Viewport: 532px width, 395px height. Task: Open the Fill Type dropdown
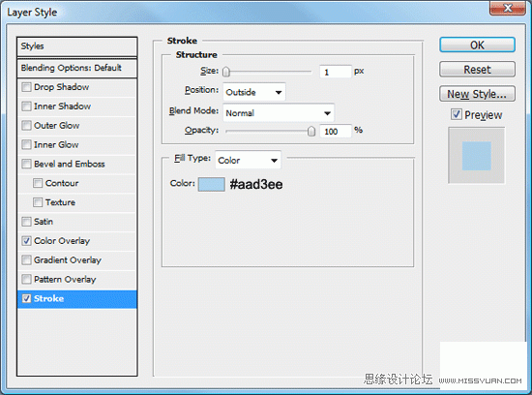coord(248,160)
